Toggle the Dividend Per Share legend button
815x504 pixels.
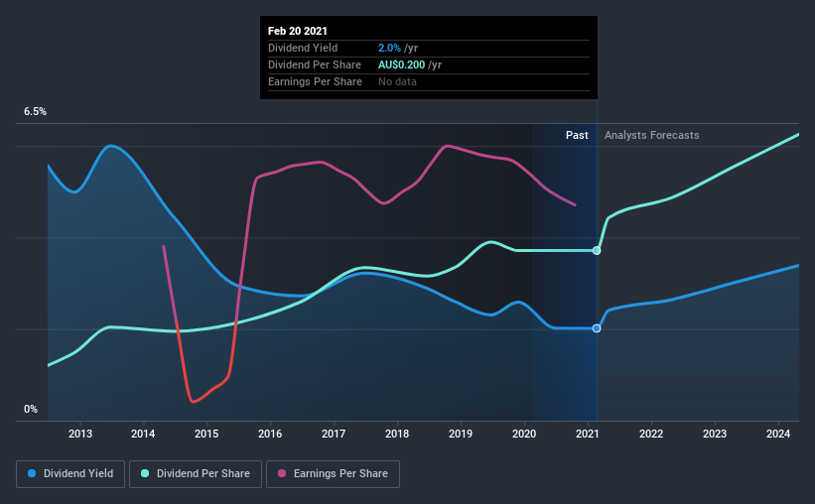pyautogui.click(x=196, y=474)
